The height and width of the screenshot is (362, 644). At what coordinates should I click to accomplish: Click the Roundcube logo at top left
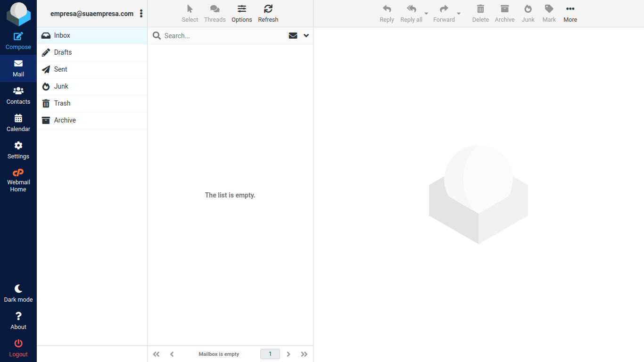pyautogui.click(x=18, y=14)
